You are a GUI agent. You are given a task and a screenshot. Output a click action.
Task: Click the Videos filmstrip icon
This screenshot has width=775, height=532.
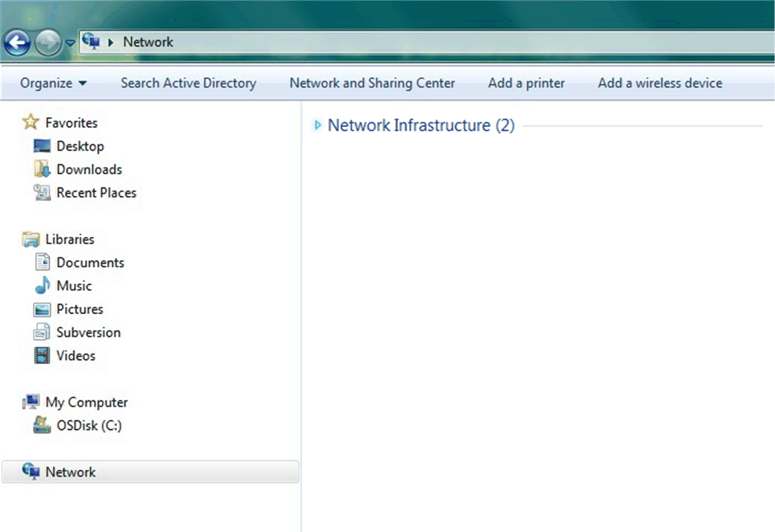pyautogui.click(x=42, y=355)
